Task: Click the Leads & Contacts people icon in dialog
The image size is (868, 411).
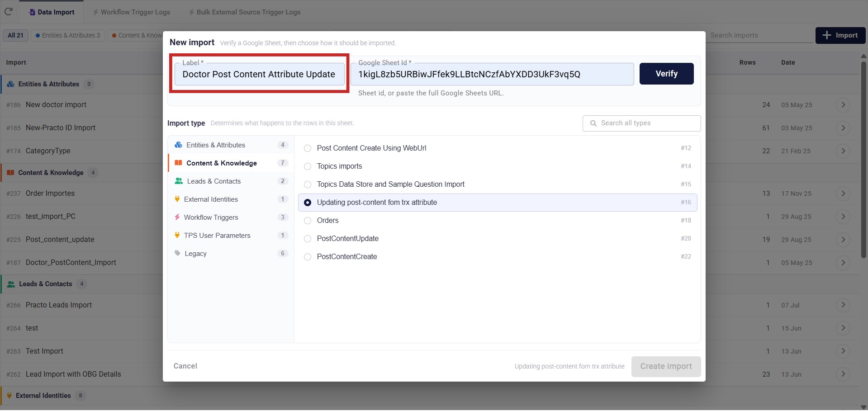Action: click(x=179, y=181)
